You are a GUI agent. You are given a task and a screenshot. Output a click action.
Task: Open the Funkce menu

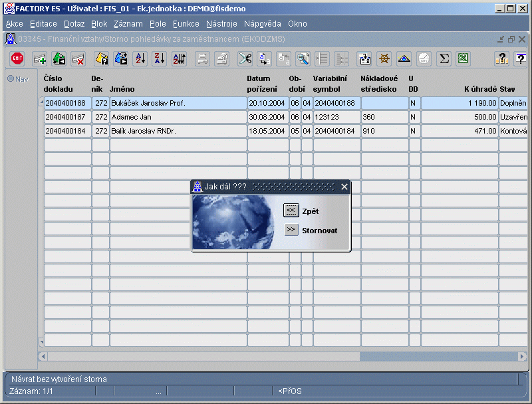[186, 24]
